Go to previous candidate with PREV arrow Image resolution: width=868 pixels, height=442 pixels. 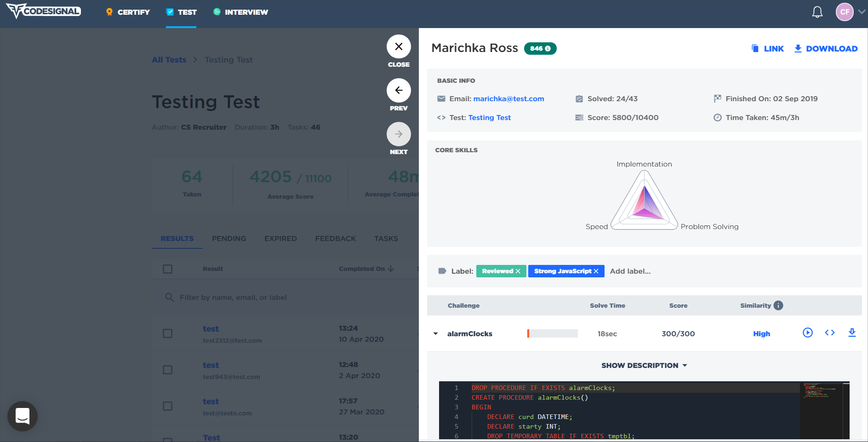click(x=399, y=91)
